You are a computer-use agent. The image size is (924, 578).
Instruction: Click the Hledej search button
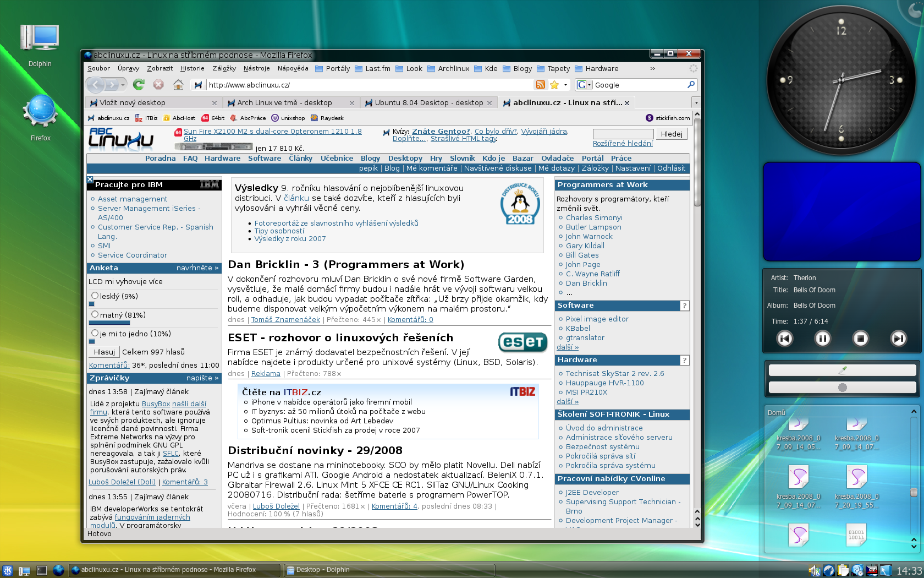pyautogui.click(x=672, y=134)
